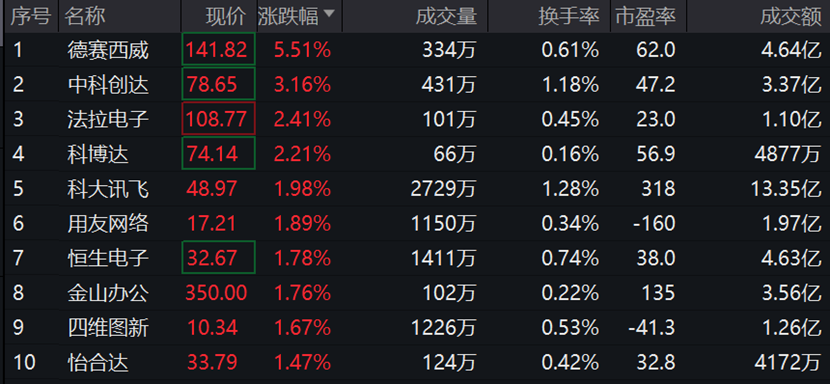Select stock 科博达

pos(98,155)
